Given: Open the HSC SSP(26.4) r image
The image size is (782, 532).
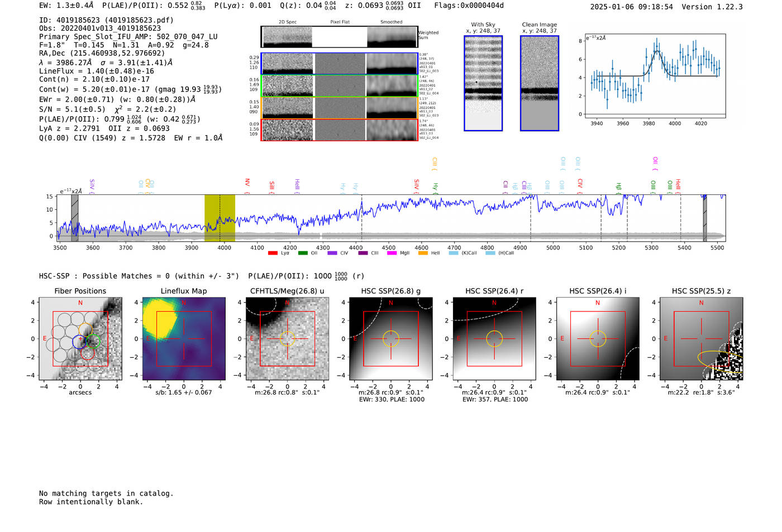Looking at the screenshot, I should [x=494, y=339].
